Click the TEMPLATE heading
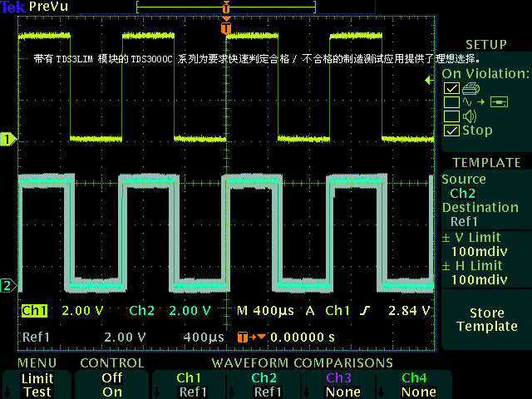Screen dimensions: 532x399 486,163
